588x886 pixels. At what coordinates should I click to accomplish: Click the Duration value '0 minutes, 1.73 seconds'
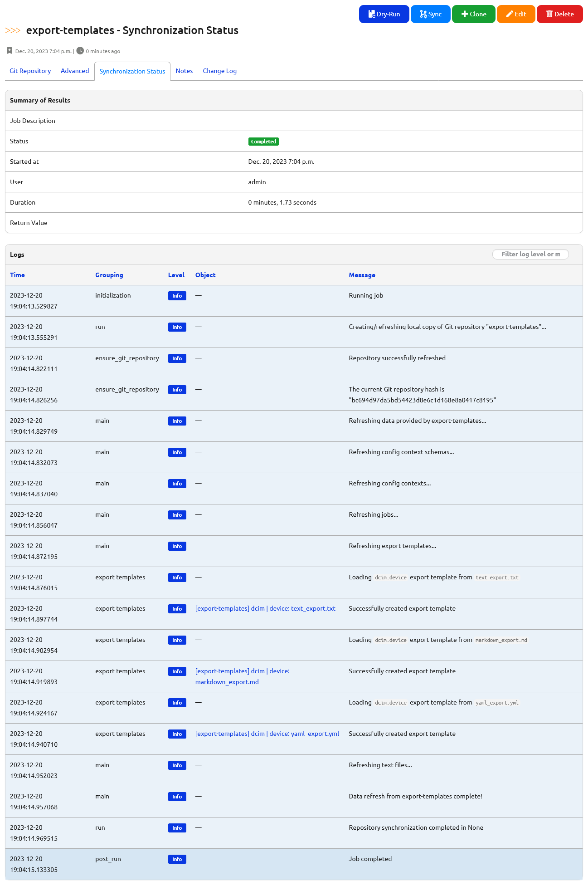point(282,202)
